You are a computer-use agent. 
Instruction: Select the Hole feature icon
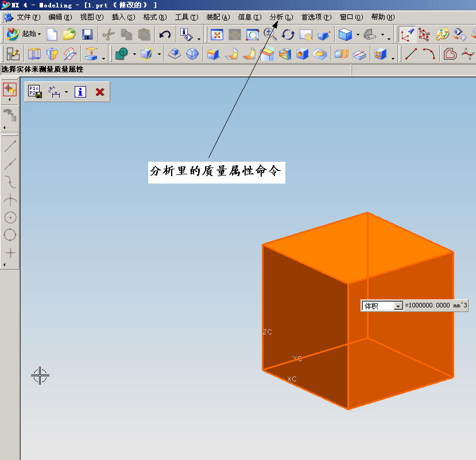pos(303,54)
